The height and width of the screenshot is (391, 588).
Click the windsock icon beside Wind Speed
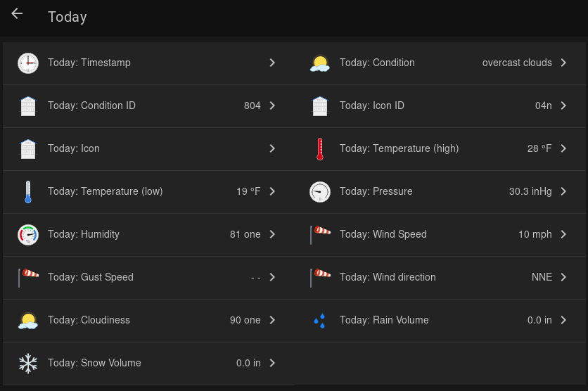coord(320,235)
